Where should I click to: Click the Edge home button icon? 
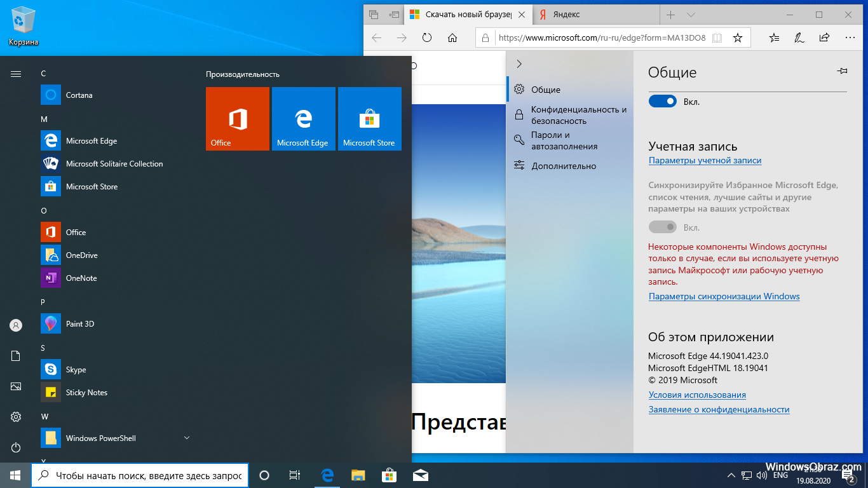click(452, 38)
